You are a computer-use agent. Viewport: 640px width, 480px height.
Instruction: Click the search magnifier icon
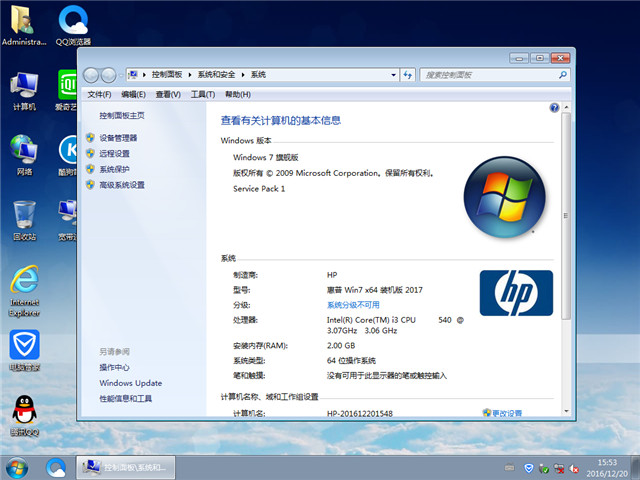point(563,75)
